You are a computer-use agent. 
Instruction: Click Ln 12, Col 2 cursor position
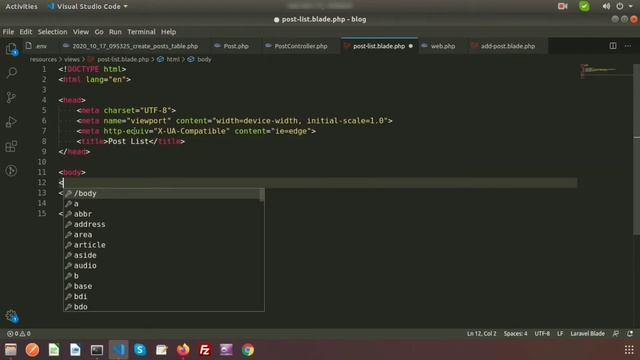pos(481,333)
